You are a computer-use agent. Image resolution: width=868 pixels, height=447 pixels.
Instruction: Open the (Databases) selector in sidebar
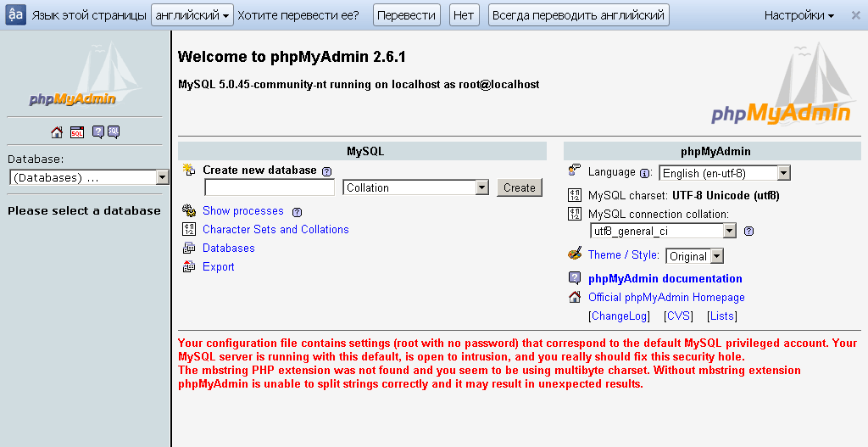click(x=88, y=177)
